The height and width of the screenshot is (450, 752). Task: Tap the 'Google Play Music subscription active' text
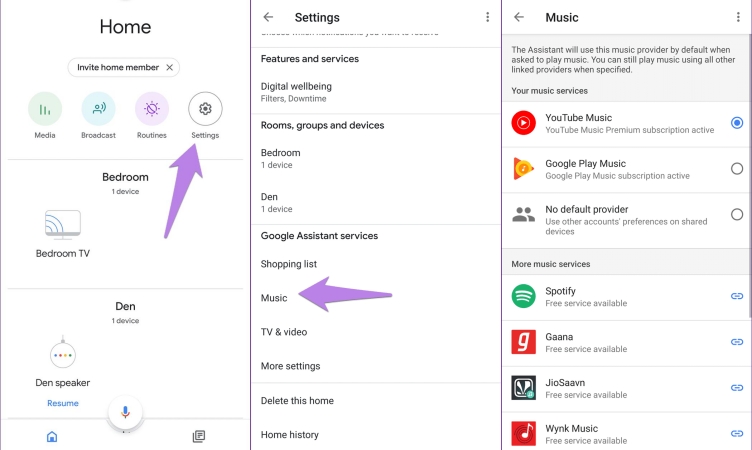click(x=617, y=176)
